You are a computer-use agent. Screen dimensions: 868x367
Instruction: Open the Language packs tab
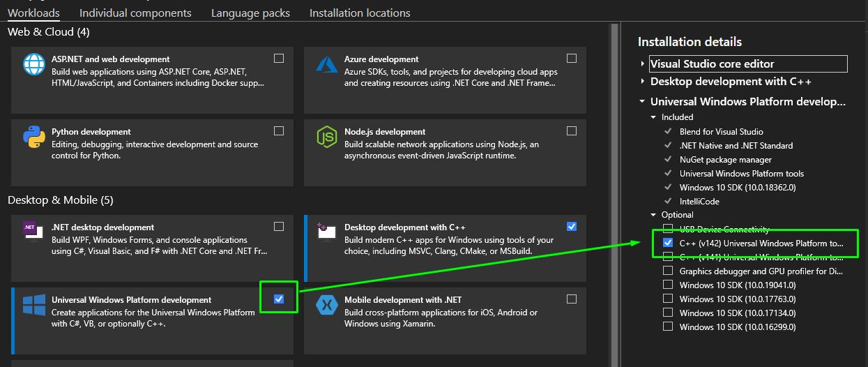250,13
